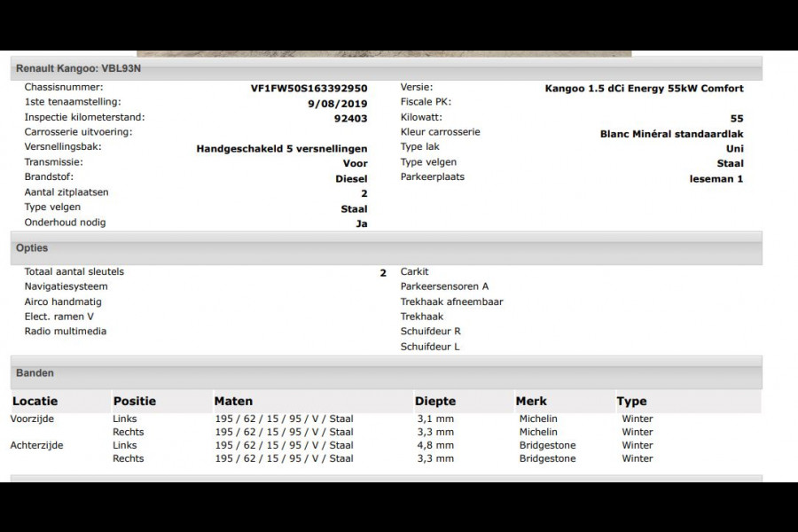Click the leseman 1 parking place value
Viewport: 798px width, 532px height.
(x=716, y=178)
